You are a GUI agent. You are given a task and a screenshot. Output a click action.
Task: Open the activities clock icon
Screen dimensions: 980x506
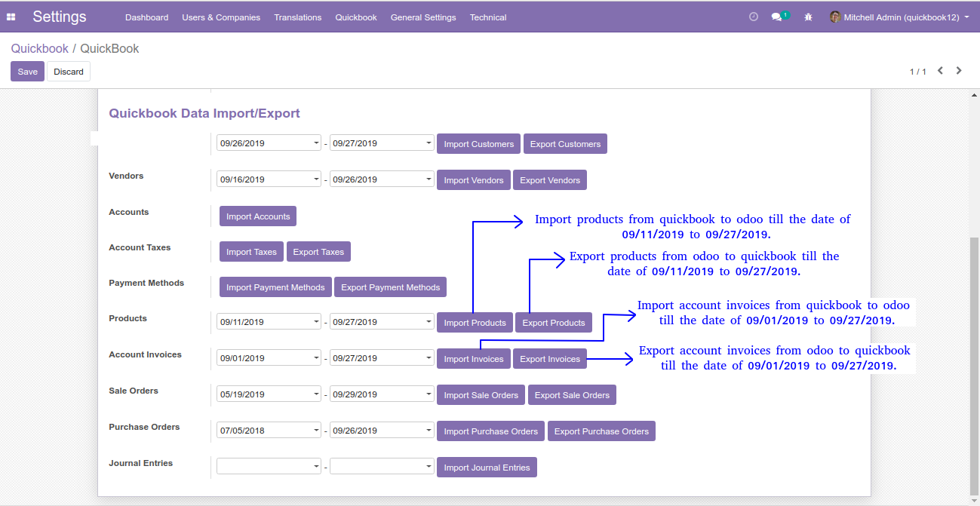[x=753, y=17]
